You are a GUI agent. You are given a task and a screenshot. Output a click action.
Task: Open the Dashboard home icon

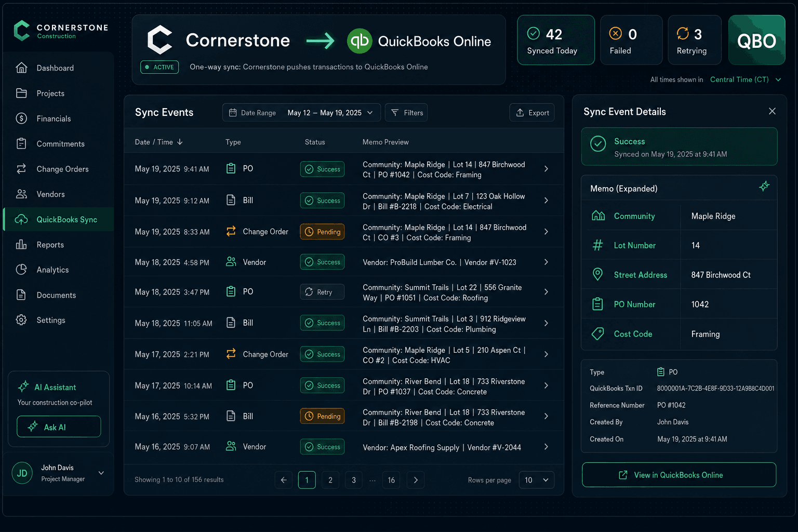[x=21, y=68]
